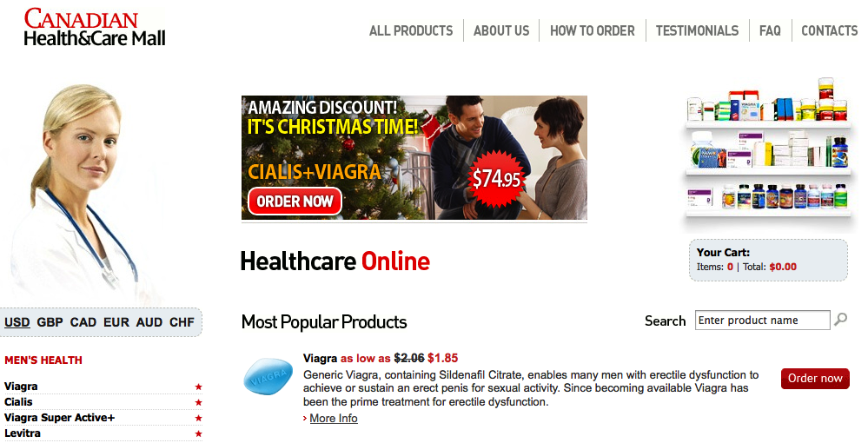This screenshot has width=868, height=443.
Task: Switch currency to CAD
Action: [83, 322]
